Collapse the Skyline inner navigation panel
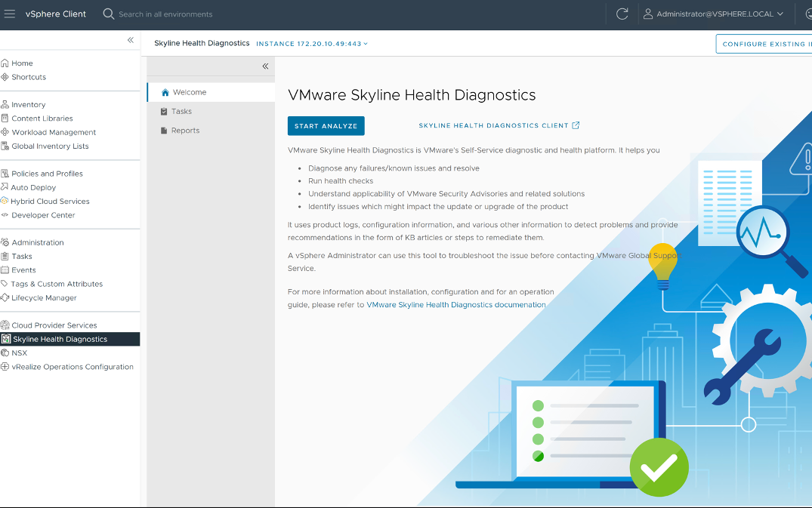Screen dimensions: 812x508 pos(265,66)
